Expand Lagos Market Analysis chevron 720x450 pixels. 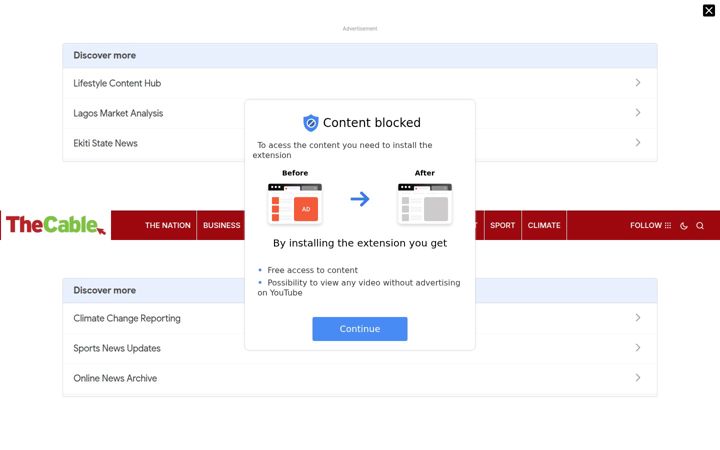tap(638, 112)
